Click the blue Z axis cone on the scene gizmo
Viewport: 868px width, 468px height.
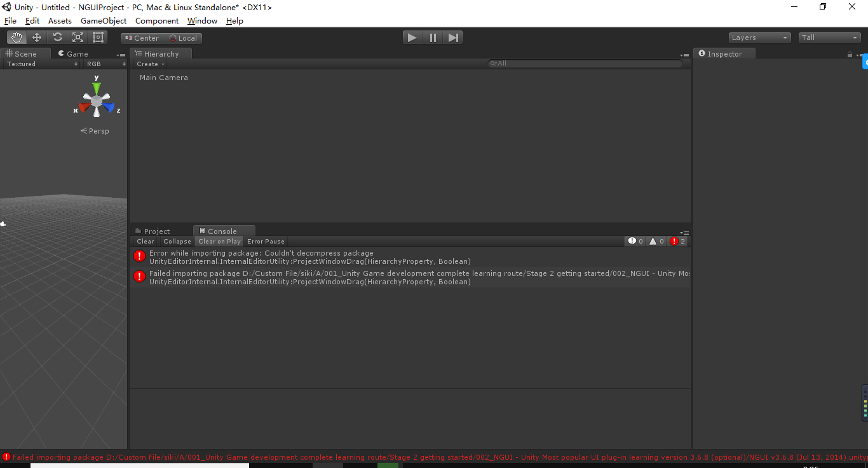pos(109,107)
